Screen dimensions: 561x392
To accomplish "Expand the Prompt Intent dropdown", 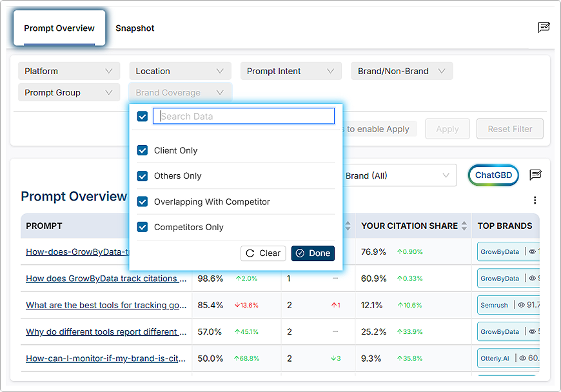I will pos(291,71).
